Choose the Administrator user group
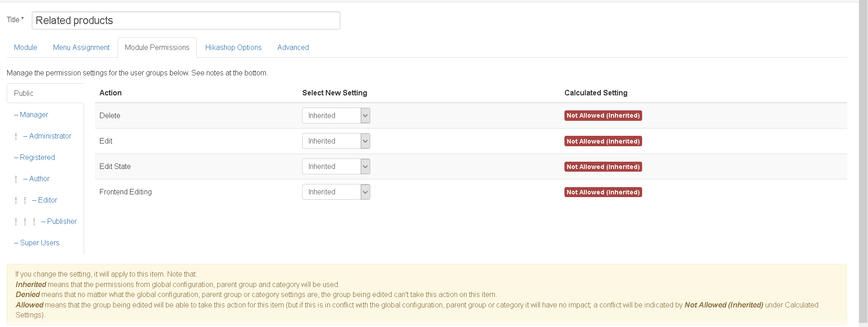The height and width of the screenshot is (327, 868). pyautogui.click(x=50, y=136)
